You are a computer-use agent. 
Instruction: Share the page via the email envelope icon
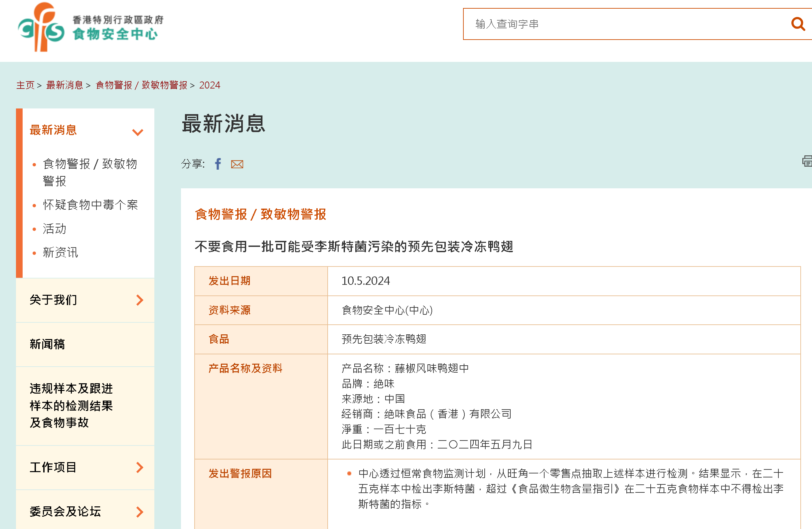point(237,164)
